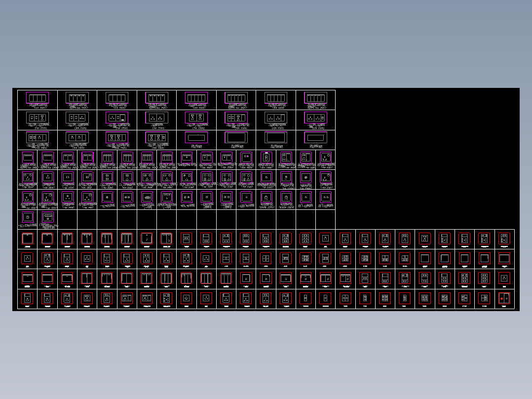The height and width of the screenshot is (399, 532).
Task: Click the circled number-one dial symbol
Action: pyautogui.click(x=28, y=217)
